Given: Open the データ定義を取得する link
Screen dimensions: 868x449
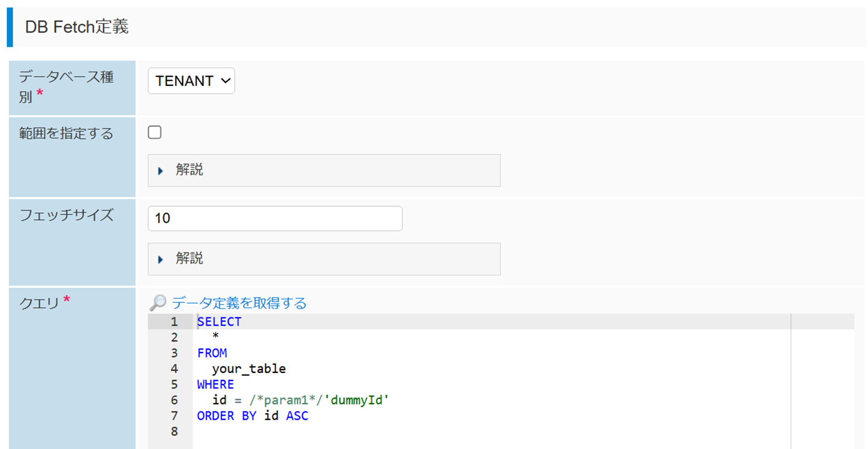Looking at the screenshot, I should point(239,303).
